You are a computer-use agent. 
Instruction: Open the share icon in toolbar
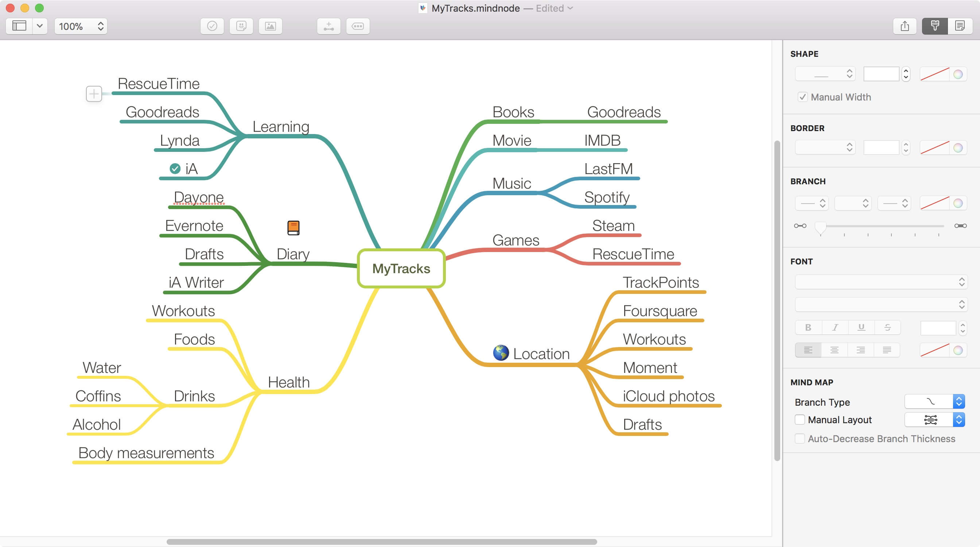[x=905, y=26]
